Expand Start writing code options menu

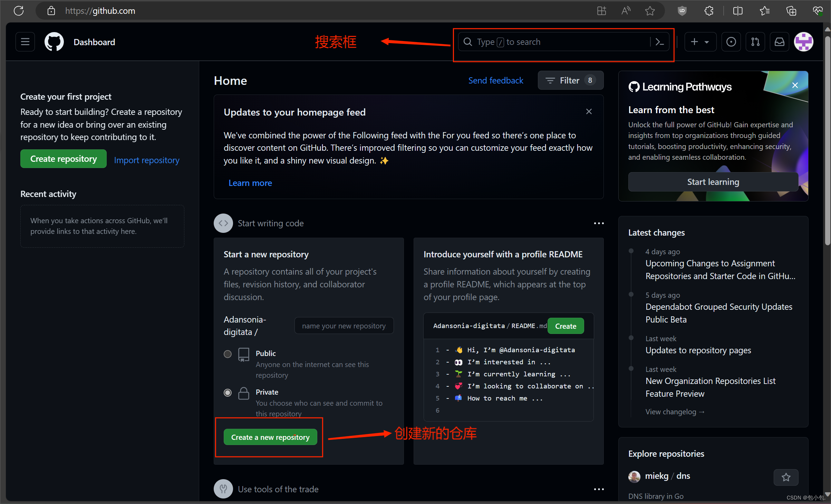(599, 223)
